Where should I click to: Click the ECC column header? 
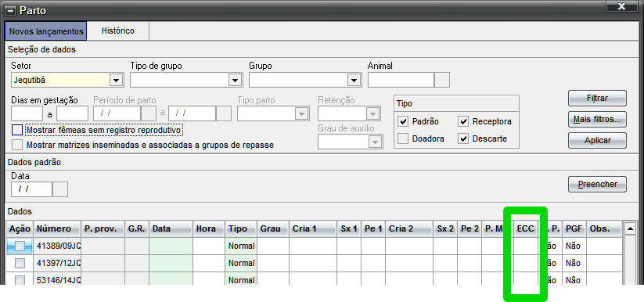tap(526, 229)
